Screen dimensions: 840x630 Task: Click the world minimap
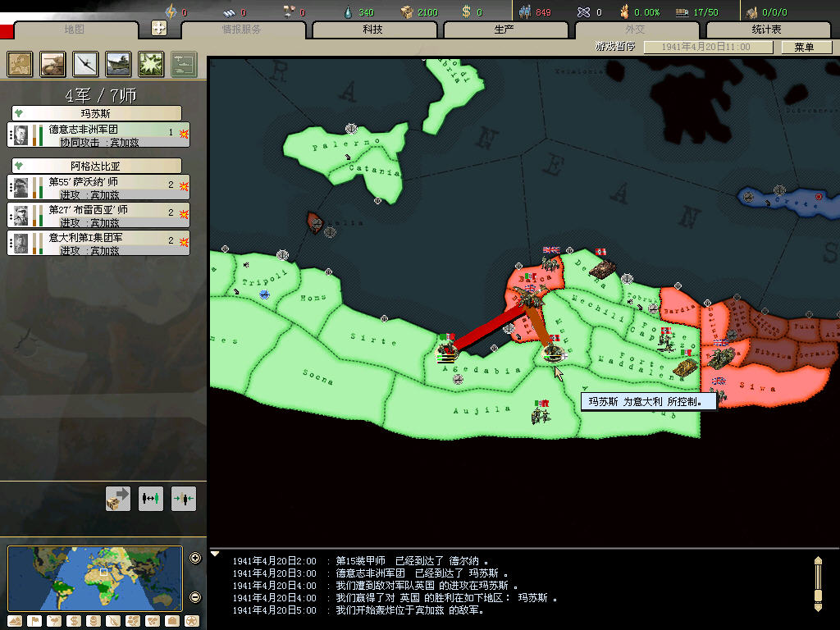(x=95, y=578)
